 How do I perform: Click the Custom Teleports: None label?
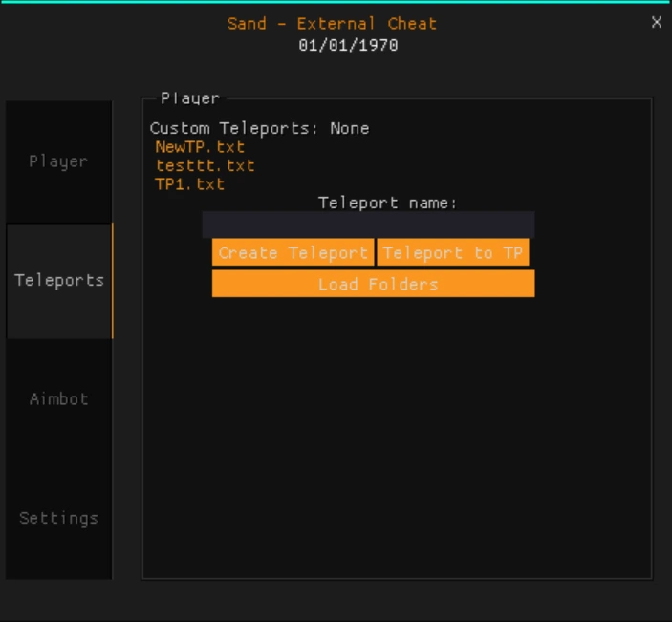tap(260, 129)
